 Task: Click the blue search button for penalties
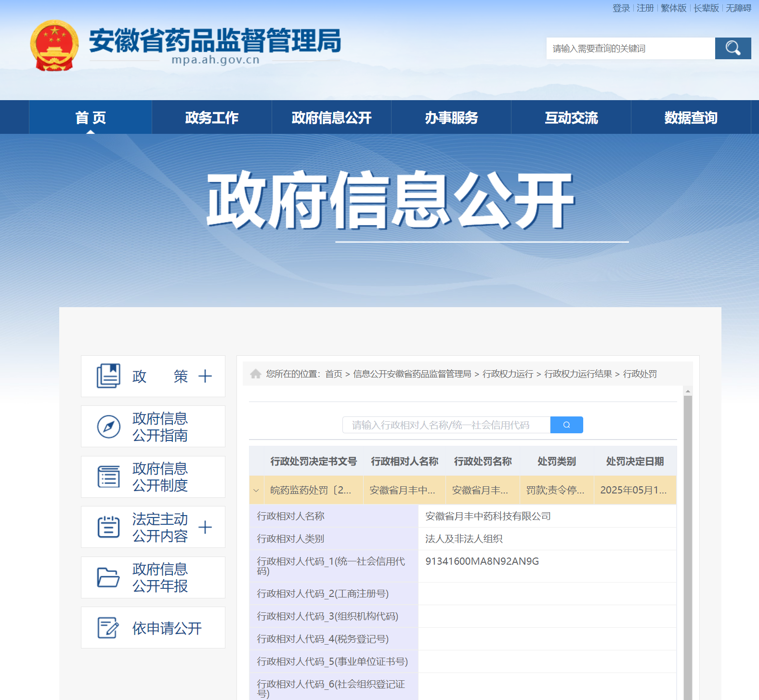(x=566, y=425)
